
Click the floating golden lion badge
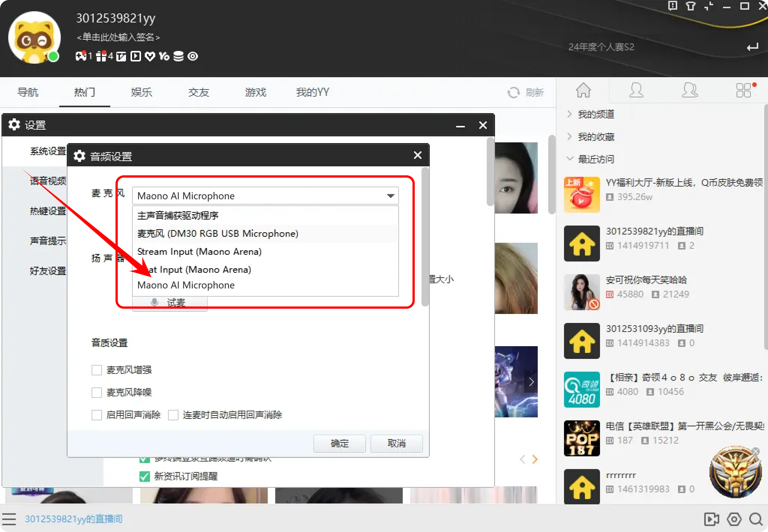735,472
